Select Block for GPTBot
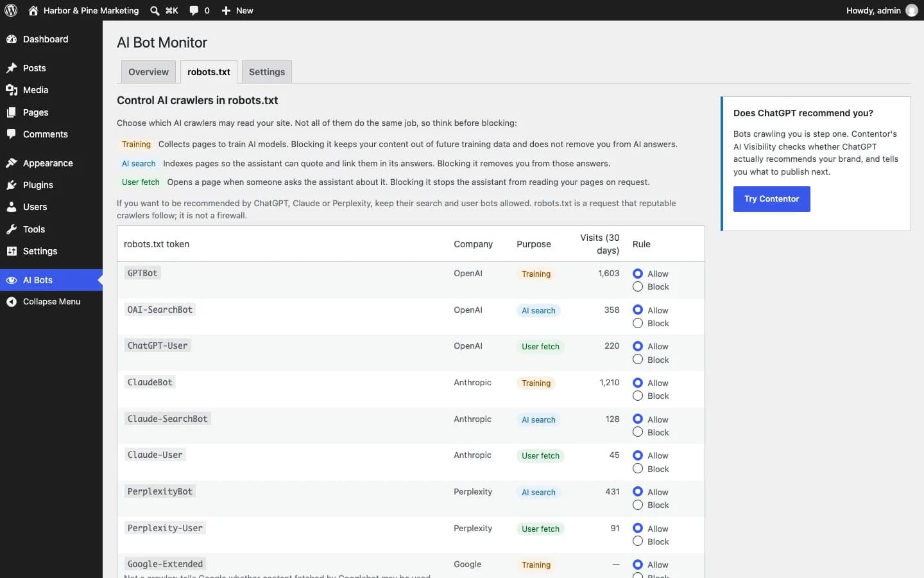 (x=638, y=286)
